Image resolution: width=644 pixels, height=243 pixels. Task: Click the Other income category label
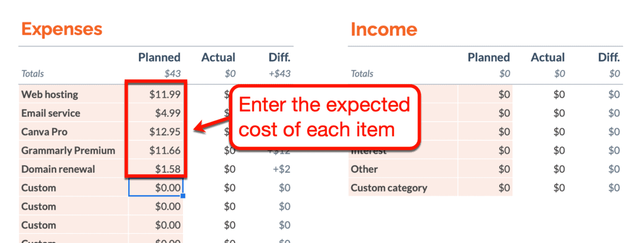click(364, 170)
